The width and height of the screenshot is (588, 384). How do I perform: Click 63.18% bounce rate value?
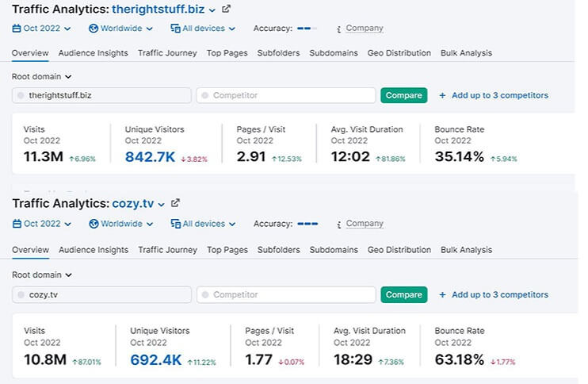[x=460, y=359]
